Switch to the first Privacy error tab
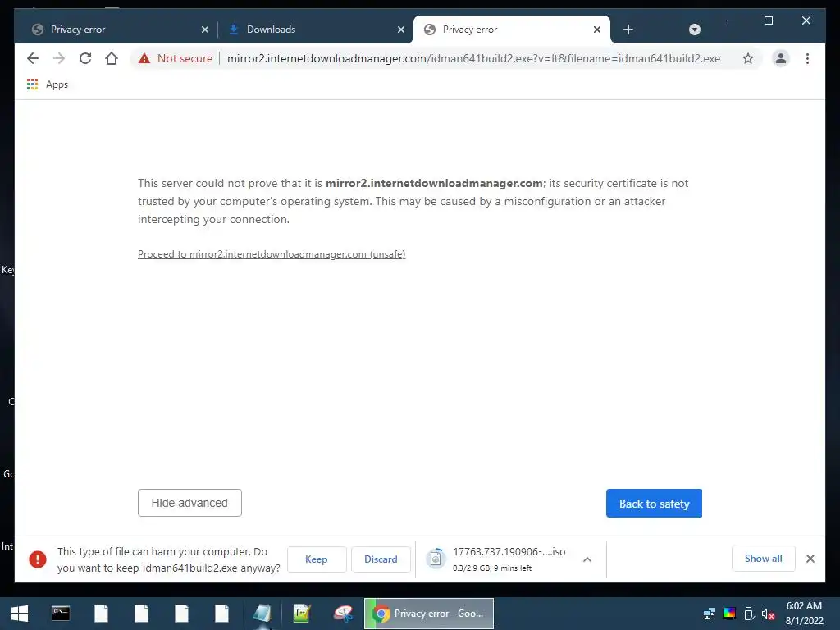Screen dimensions: 840x630 point(119,30)
